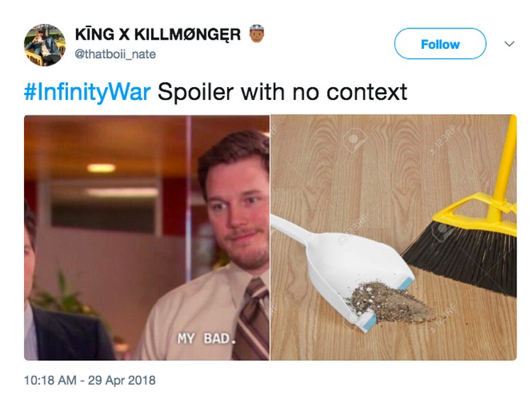The width and height of the screenshot is (532, 399).
Task: Click the pile of swept dust
Action: coord(390,302)
